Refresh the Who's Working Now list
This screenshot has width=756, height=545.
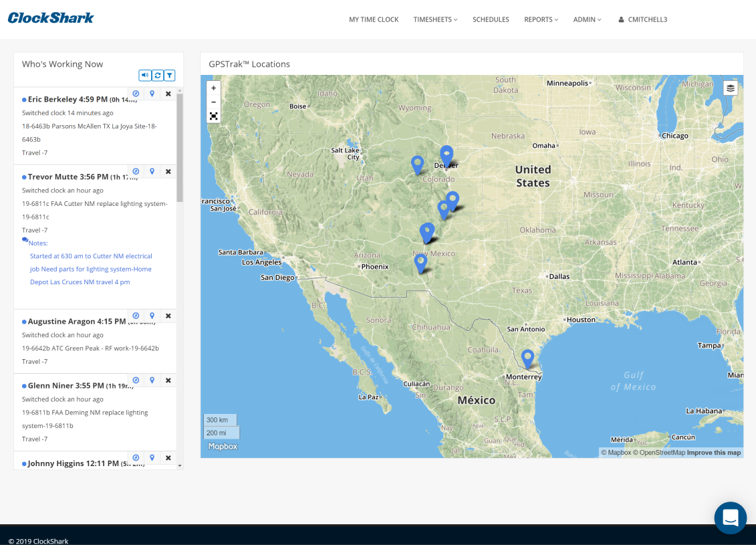pyautogui.click(x=157, y=76)
